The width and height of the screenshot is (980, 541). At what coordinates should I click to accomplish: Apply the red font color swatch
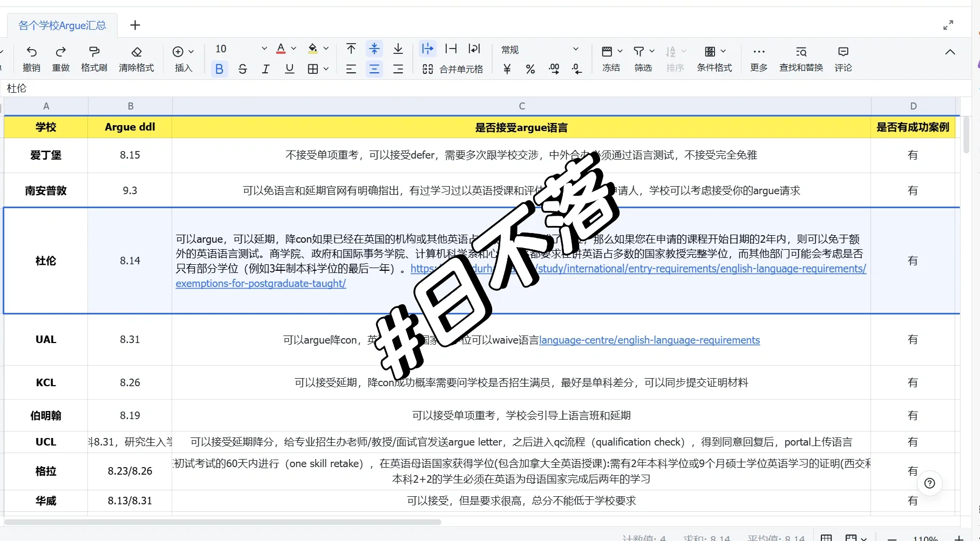click(281, 49)
